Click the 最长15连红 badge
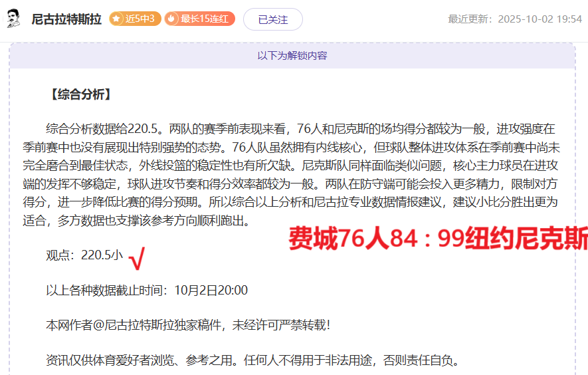Viewport: 588px width, 375px height. [200, 19]
